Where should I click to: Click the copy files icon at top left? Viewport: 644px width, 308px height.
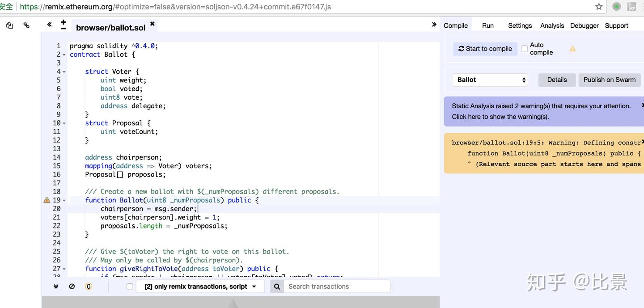point(9,25)
